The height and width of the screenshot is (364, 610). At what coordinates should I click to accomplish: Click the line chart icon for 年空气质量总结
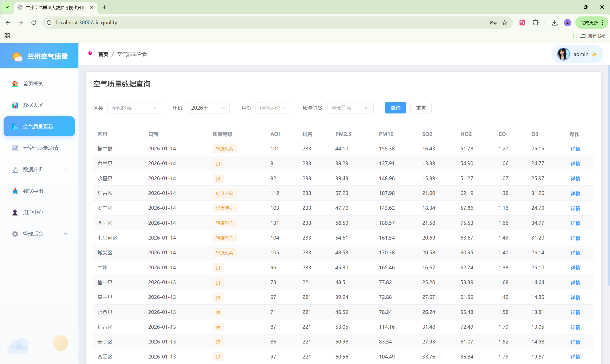15,148
